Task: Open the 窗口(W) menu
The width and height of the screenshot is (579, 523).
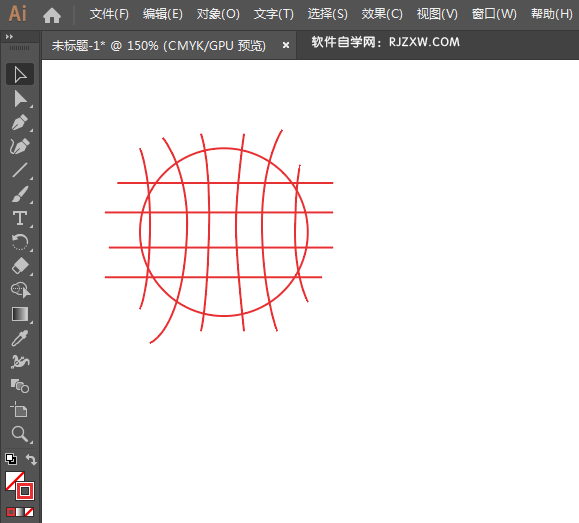Action: 494,14
